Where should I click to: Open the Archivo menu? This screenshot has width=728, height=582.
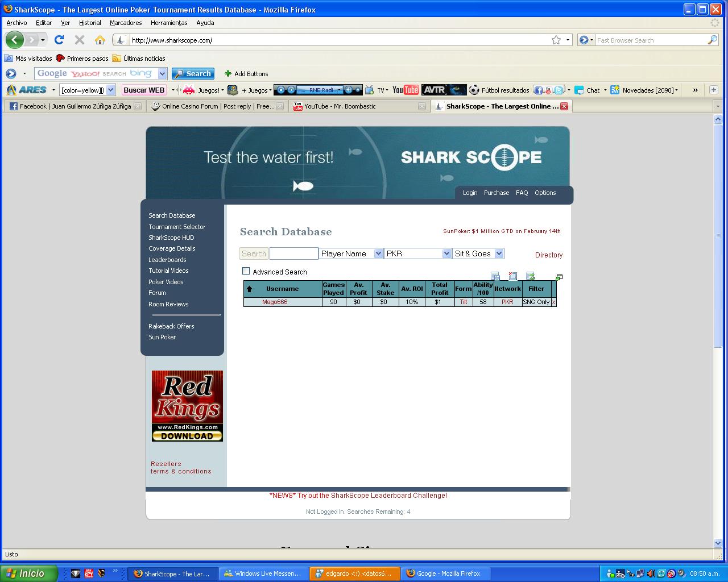(x=16, y=23)
